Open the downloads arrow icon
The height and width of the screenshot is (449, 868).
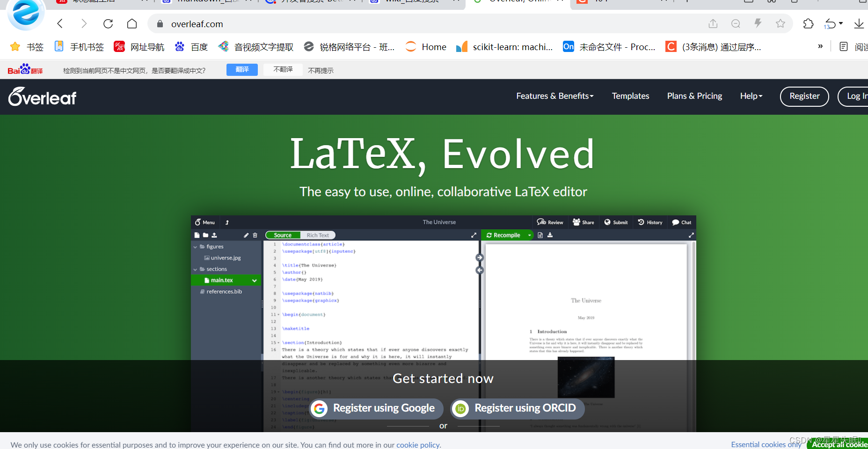[x=859, y=23]
